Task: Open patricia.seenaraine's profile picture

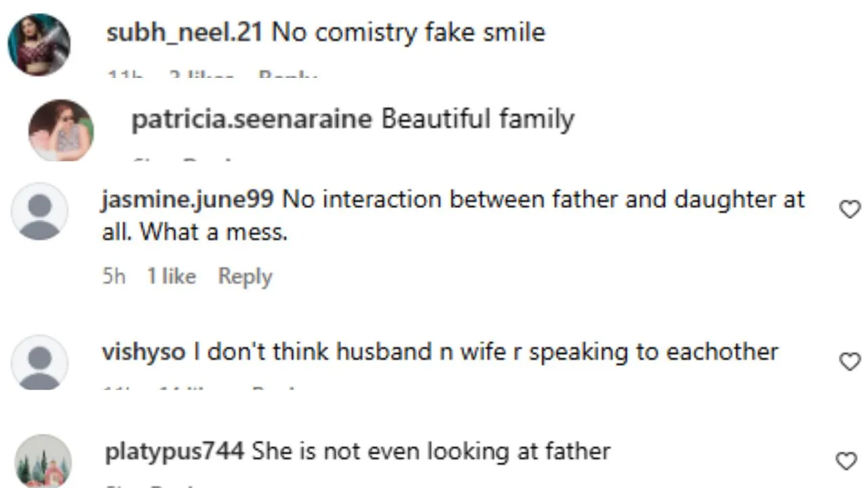Action: point(61,130)
